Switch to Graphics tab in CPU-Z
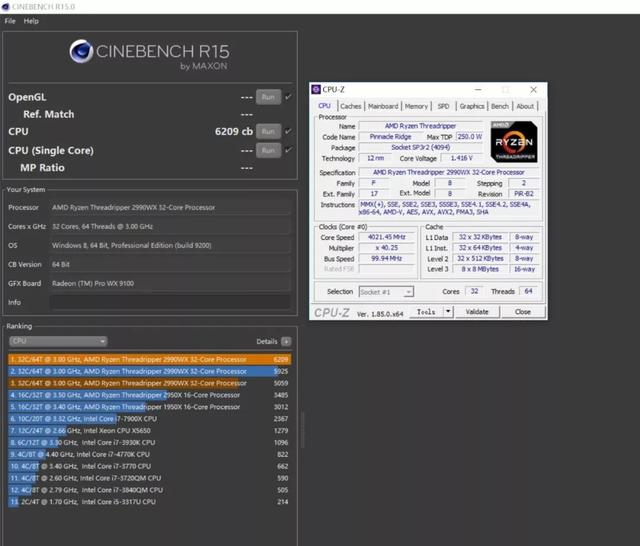The image size is (640, 546). [472, 106]
